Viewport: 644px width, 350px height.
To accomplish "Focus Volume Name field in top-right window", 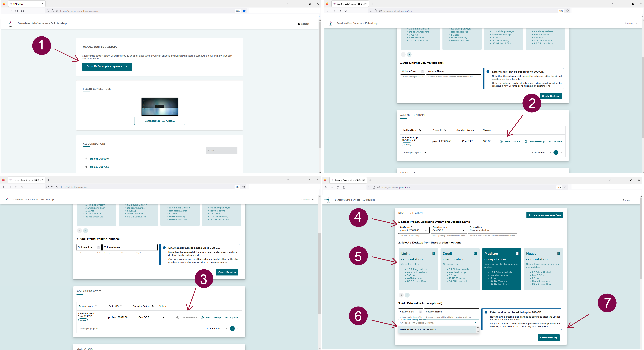I will coord(454,71).
